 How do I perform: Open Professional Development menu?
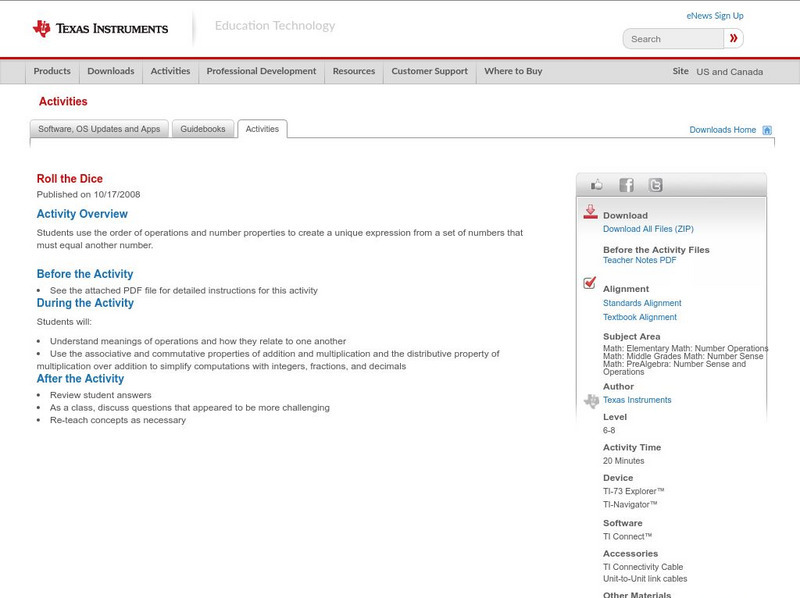pyautogui.click(x=261, y=71)
